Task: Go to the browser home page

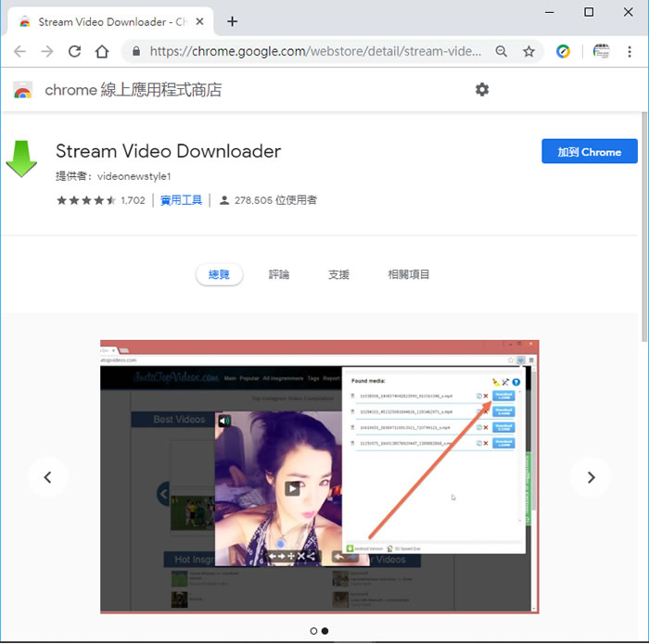Action: point(102,52)
